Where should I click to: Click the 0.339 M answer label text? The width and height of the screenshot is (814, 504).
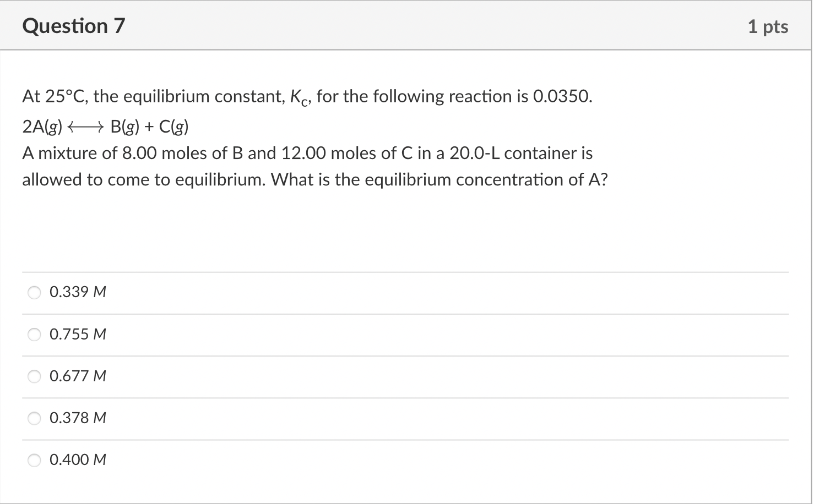[77, 292]
